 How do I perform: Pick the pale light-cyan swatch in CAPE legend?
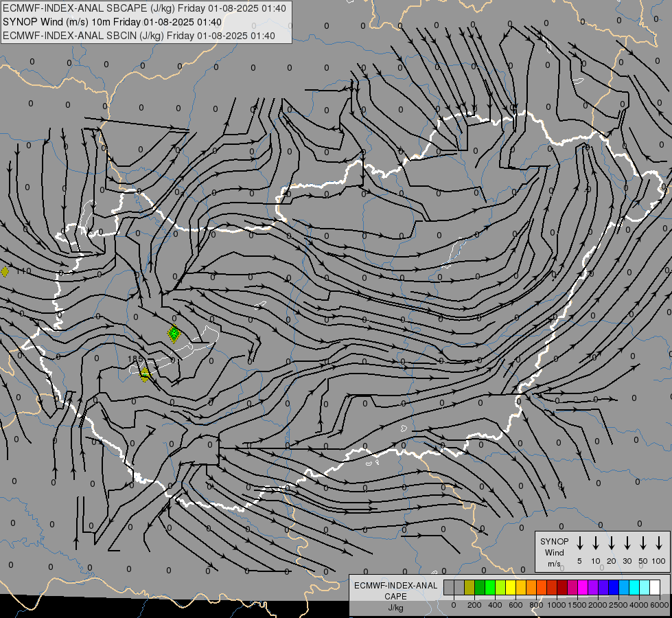(645, 587)
